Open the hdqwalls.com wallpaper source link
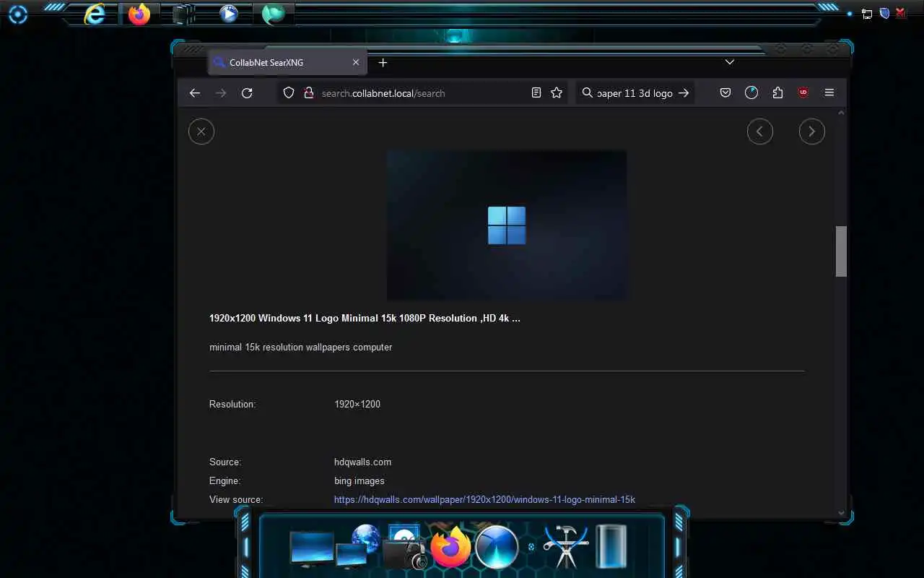The image size is (924, 578). tap(484, 499)
